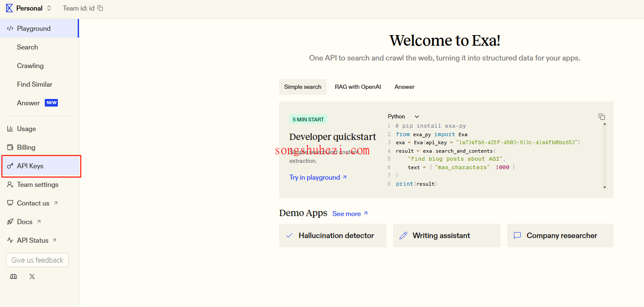Click the Give us feedback button
The width and height of the screenshot is (644, 307).
point(37,260)
